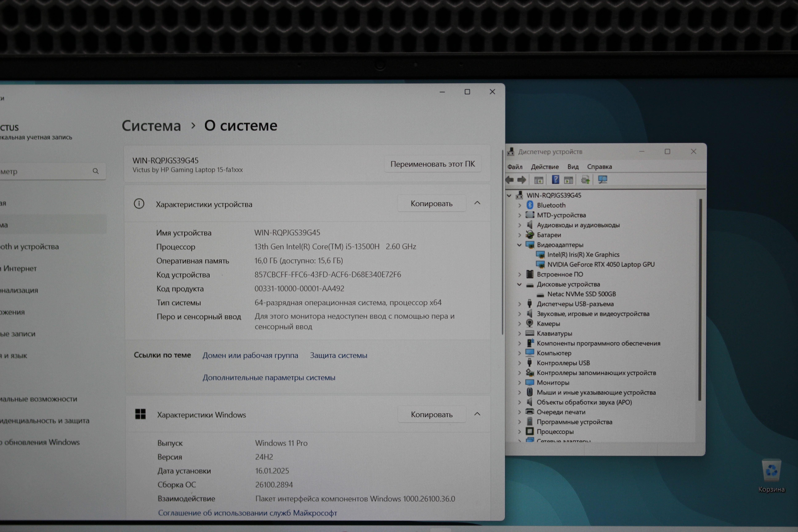Click the battery icon beside Батареи
Screen dimensions: 798x532
pos(530,234)
